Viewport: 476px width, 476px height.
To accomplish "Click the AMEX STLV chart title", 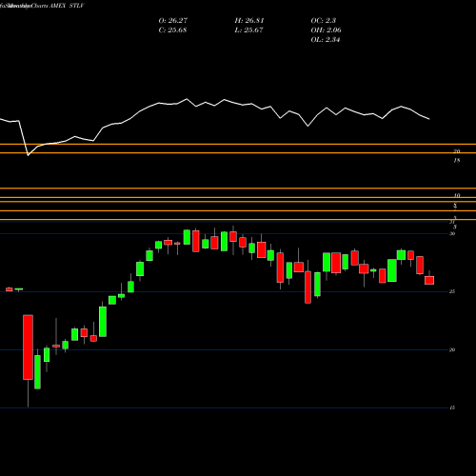I will (67, 6).
